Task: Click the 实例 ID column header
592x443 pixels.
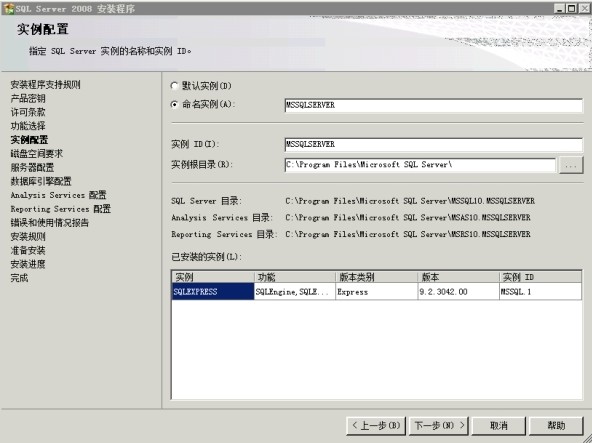Action: 540,277
